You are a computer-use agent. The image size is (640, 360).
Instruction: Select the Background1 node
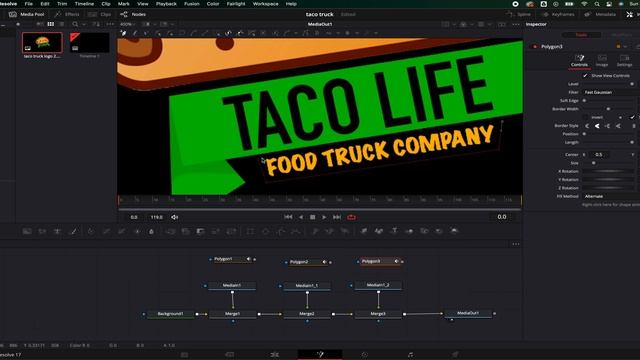tap(170, 314)
